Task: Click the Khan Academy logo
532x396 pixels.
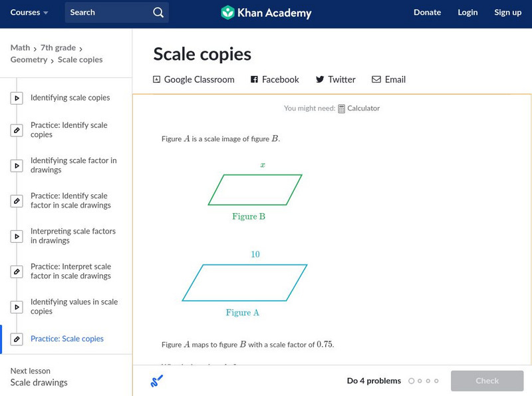Action: pyautogui.click(x=266, y=13)
